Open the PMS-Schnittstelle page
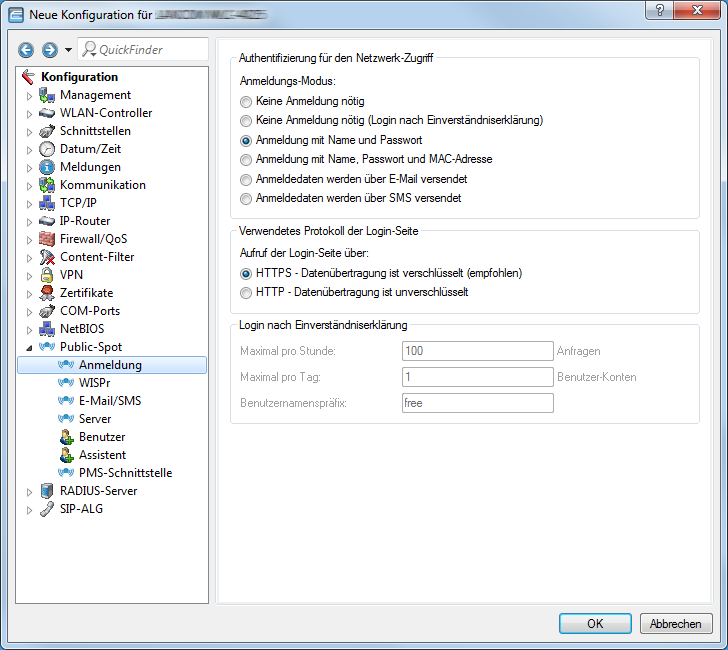Screen dimensions: 728x650 (x=125, y=473)
